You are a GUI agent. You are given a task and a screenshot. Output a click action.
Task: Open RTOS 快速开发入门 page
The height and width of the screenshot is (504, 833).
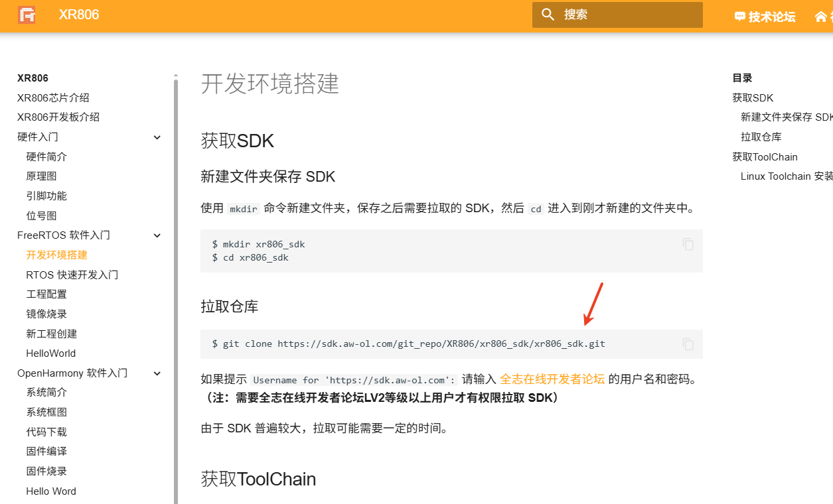click(72, 275)
